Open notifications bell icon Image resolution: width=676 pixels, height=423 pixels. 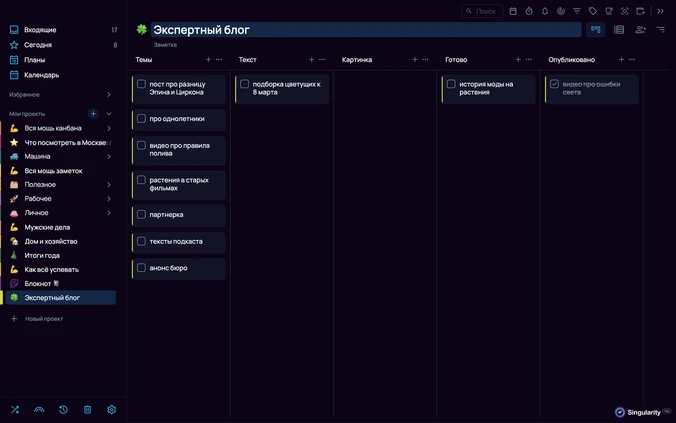[x=545, y=11]
